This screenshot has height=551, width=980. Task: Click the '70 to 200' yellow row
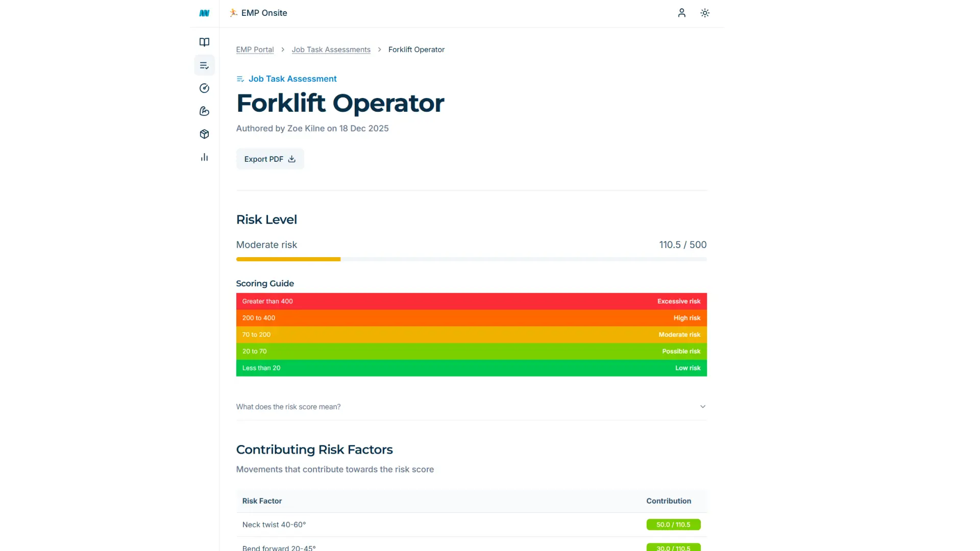click(471, 335)
